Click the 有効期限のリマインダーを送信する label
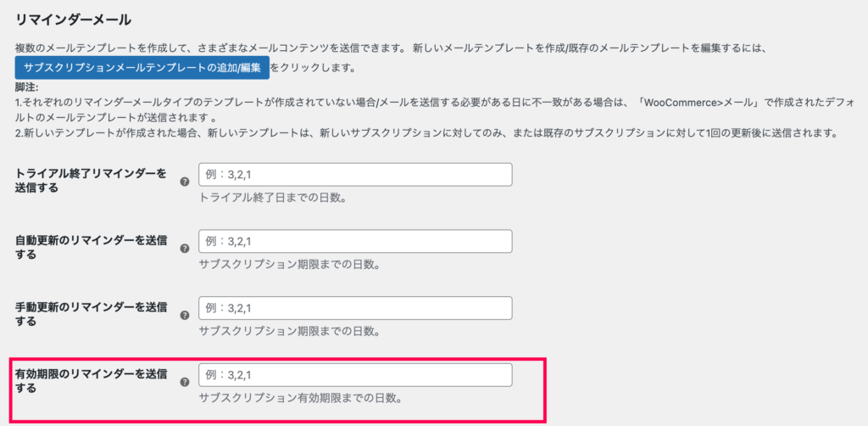Screen dimensions: 868x426 (x=90, y=381)
